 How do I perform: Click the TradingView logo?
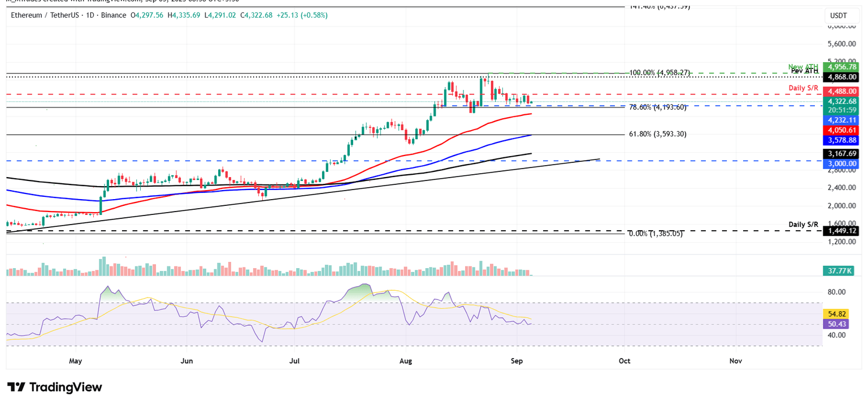pyautogui.click(x=54, y=387)
